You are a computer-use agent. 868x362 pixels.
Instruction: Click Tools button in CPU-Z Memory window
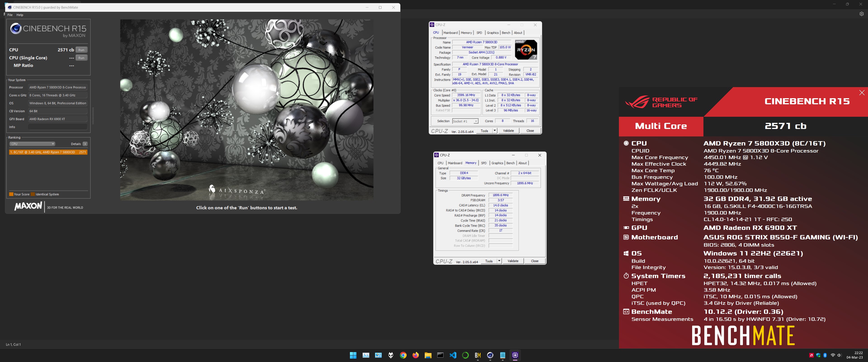click(x=488, y=261)
